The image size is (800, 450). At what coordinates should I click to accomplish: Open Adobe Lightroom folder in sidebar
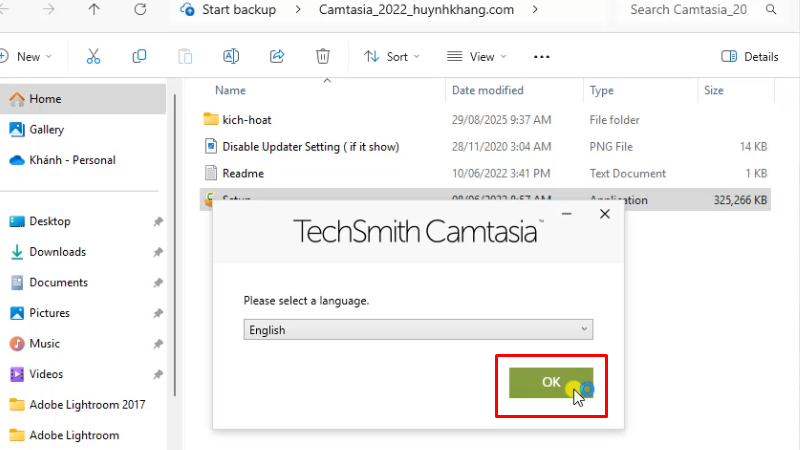tap(74, 436)
